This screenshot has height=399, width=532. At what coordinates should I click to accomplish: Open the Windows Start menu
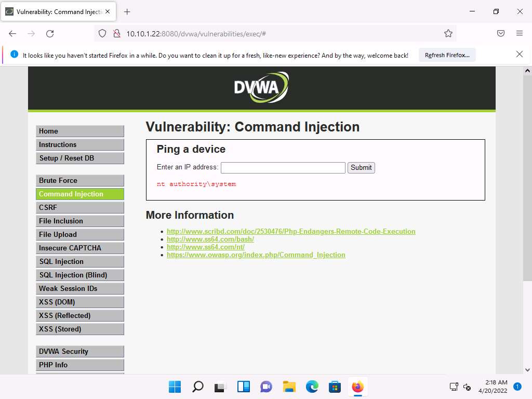tap(175, 387)
